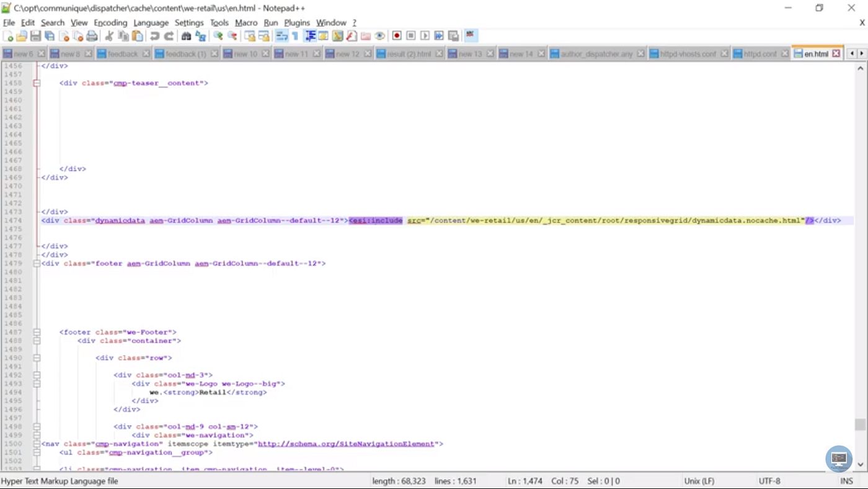This screenshot has width=868, height=489.
Task: Click the INS insert mode indicator
Action: (846, 481)
